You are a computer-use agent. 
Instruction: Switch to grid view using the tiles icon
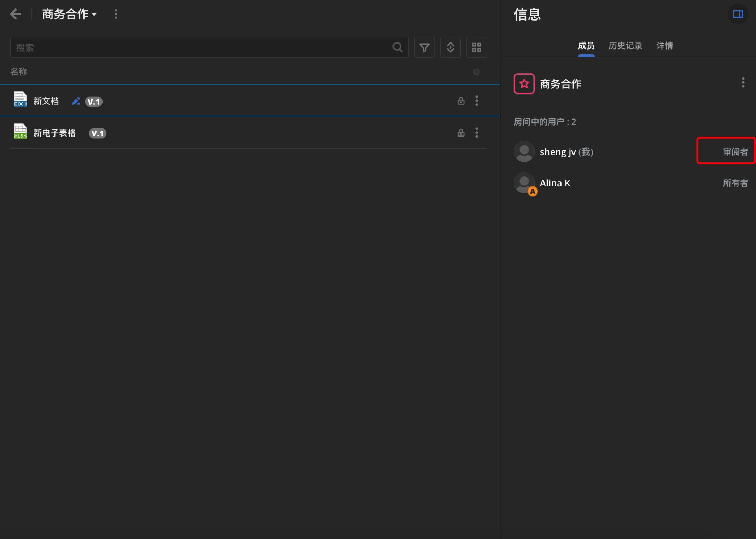coord(476,47)
